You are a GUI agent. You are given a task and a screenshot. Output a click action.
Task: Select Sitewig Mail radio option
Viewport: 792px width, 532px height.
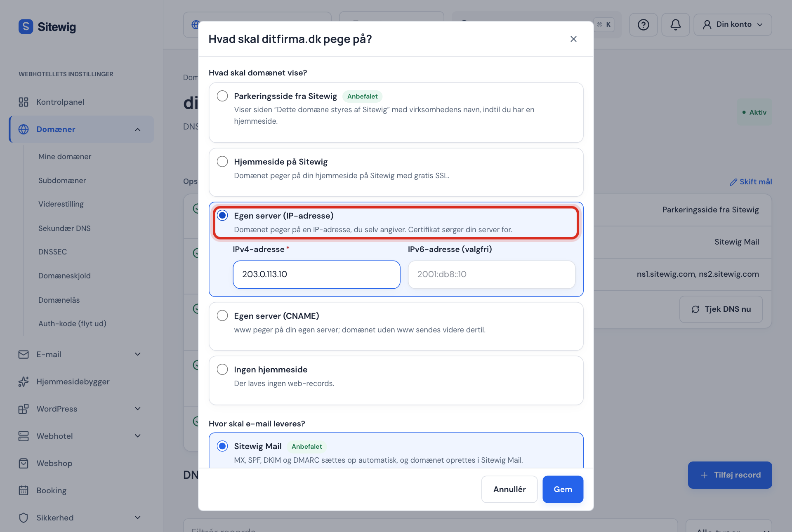222,446
